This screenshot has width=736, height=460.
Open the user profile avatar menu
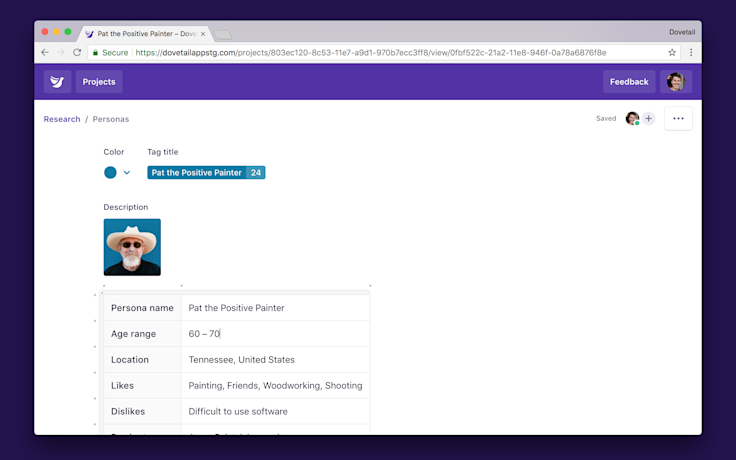point(676,82)
